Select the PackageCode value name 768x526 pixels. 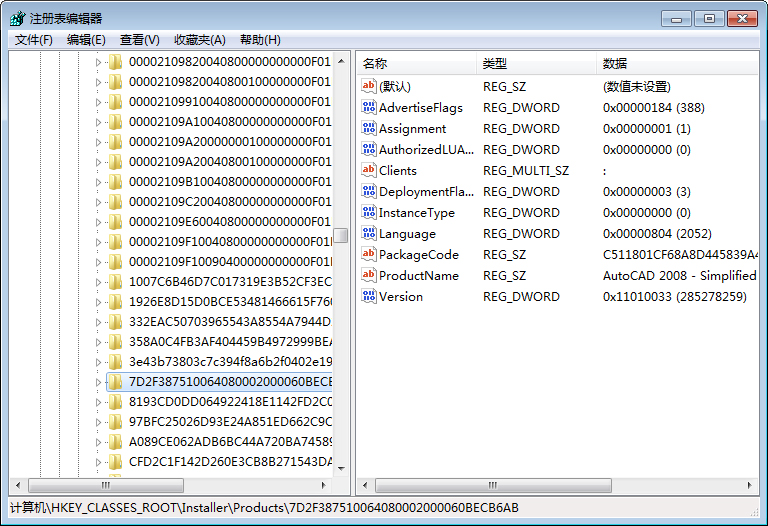(419, 255)
